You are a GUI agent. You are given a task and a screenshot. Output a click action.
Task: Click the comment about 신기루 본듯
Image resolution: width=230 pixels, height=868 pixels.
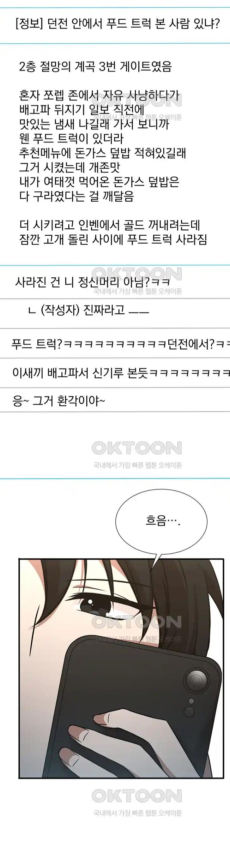pos(121,373)
